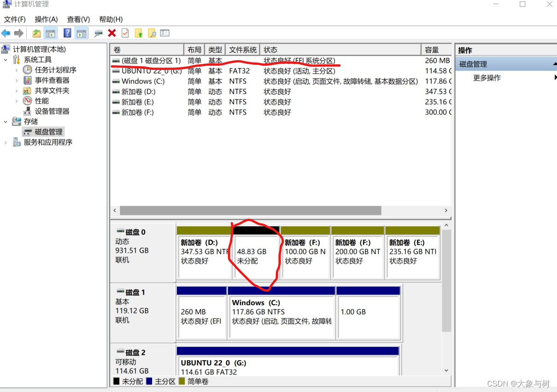Sort by the 卷 column header

(147, 50)
